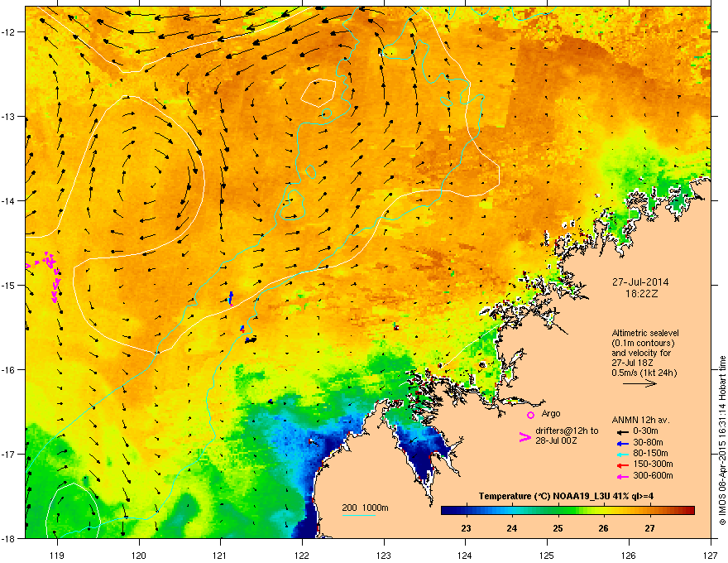Viewport: 728px width, 563px height.
Task: Click longitude axis label '120'
Action: pyautogui.click(x=138, y=555)
